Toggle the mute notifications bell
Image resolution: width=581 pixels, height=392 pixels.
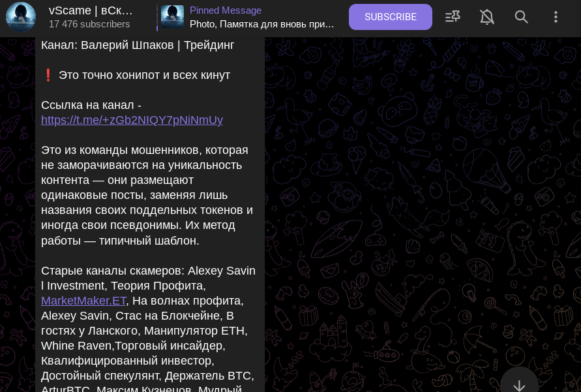pyautogui.click(x=487, y=17)
